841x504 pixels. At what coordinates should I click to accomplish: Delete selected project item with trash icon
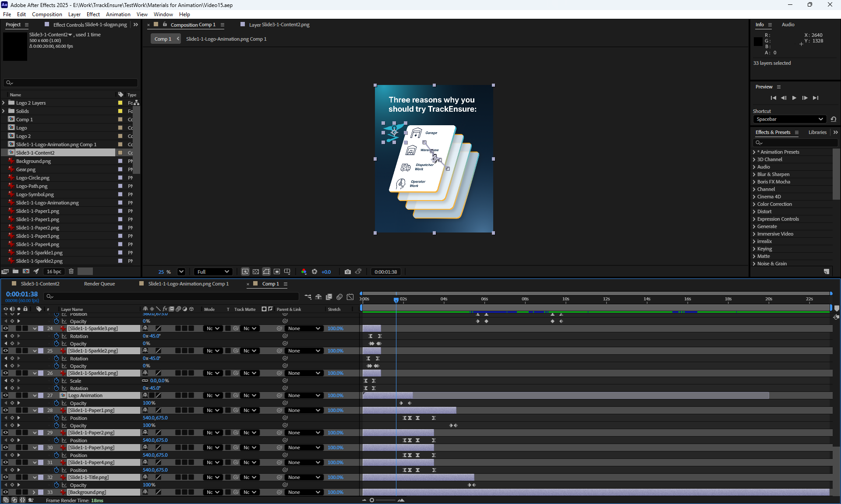tap(71, 271)
